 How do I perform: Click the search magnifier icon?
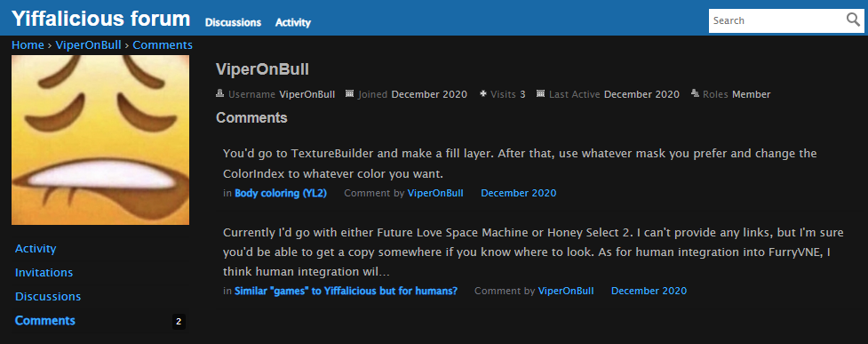point(853,20)
